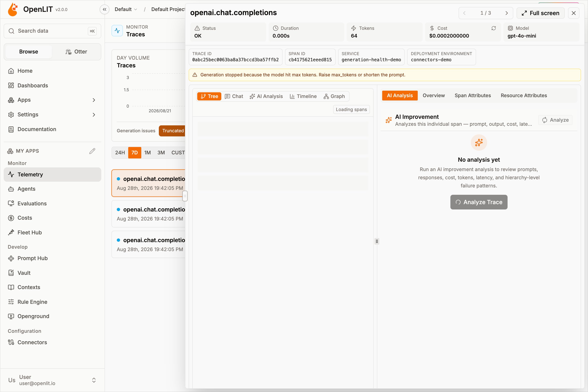Go to next trace arrow
The image size is (588, 392).
pos(507,13)
